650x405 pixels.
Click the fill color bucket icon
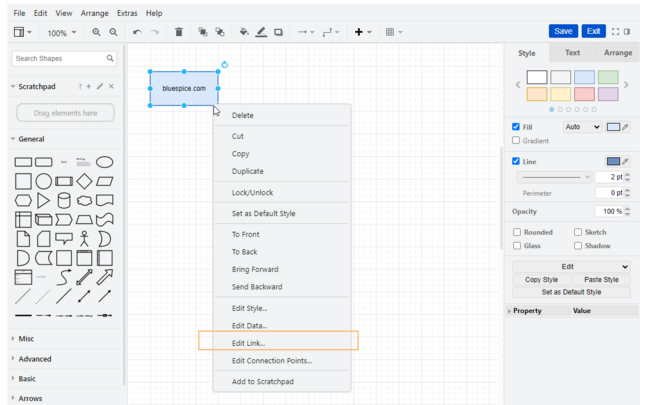244,32
